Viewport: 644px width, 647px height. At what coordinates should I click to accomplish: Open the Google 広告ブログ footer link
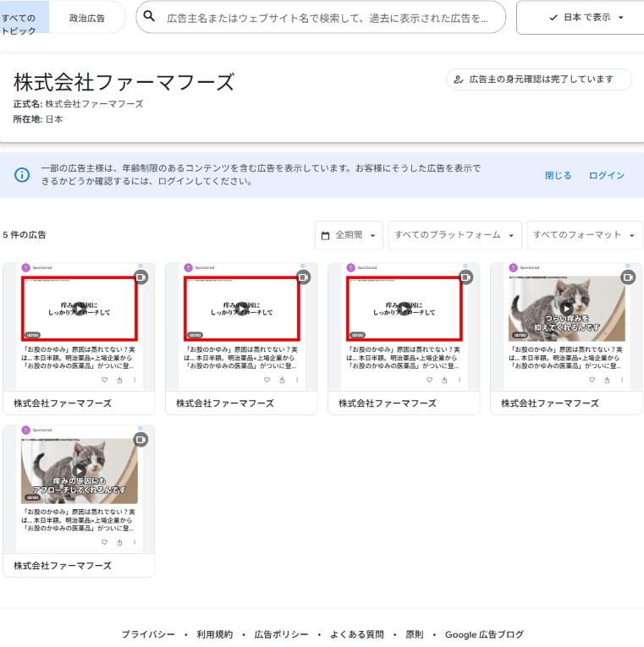(484, 634)
